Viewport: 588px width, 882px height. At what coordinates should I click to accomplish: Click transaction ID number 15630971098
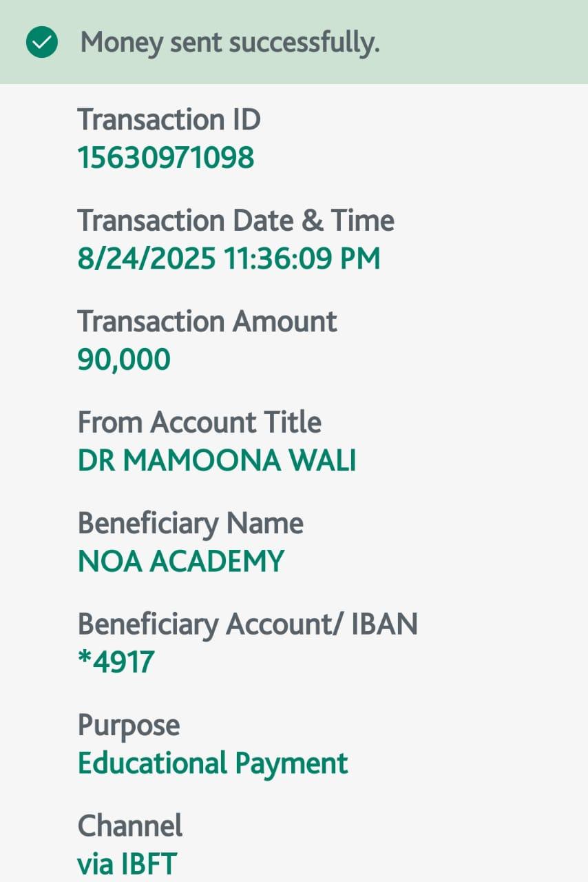166,158
